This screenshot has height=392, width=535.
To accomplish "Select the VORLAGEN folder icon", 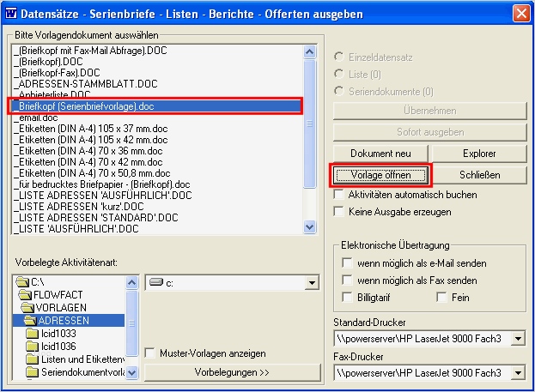I will [27, 307].
